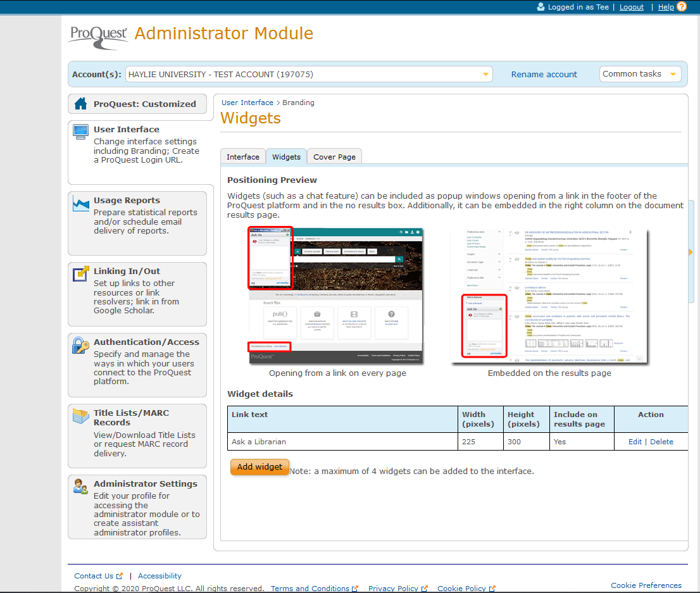
Task: Click the home icon beside ProQuest: Customized
Action: [81, 104]
